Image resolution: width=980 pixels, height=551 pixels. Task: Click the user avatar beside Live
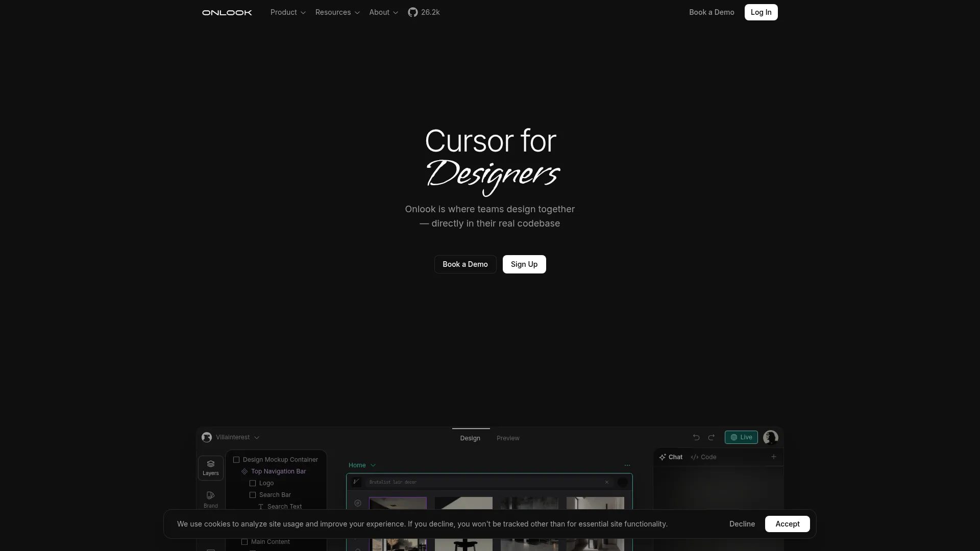pos(771,437)
